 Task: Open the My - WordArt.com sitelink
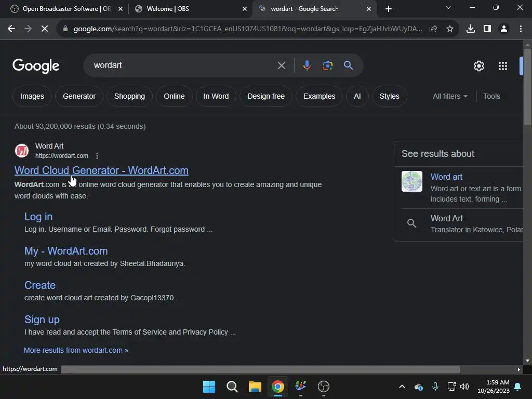[x=66, y=251]
